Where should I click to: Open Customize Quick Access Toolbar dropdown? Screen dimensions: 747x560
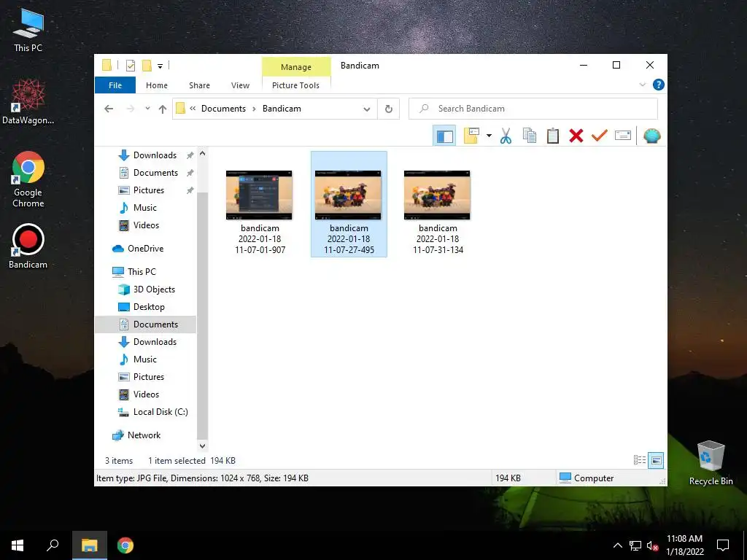(160, 66)
